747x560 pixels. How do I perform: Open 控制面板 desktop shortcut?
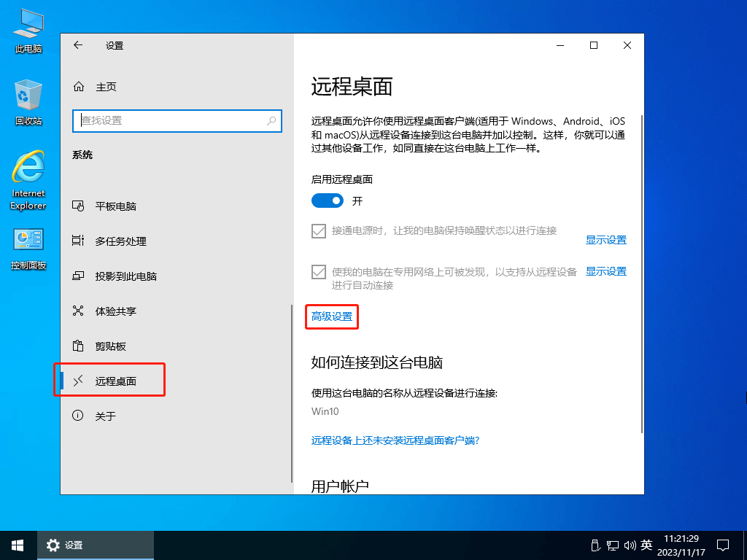click(x=28, y=248)
